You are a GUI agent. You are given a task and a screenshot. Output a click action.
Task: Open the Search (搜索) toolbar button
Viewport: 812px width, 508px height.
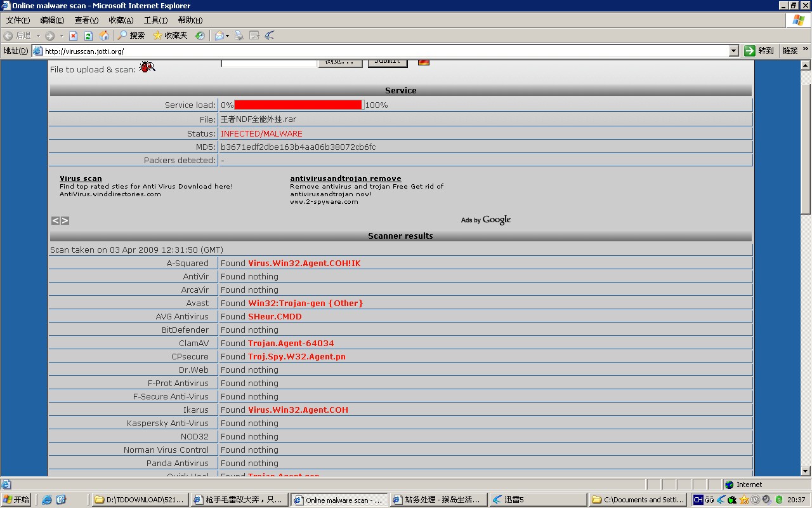click(x=131, y=36)
